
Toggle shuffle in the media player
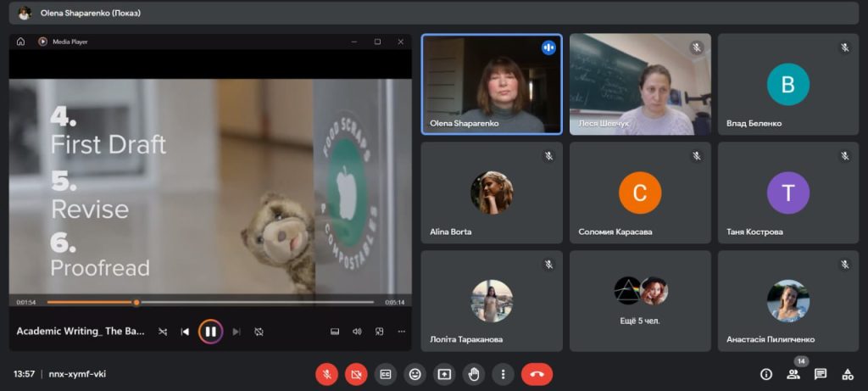pyautogui.click(x=163, y=332)
